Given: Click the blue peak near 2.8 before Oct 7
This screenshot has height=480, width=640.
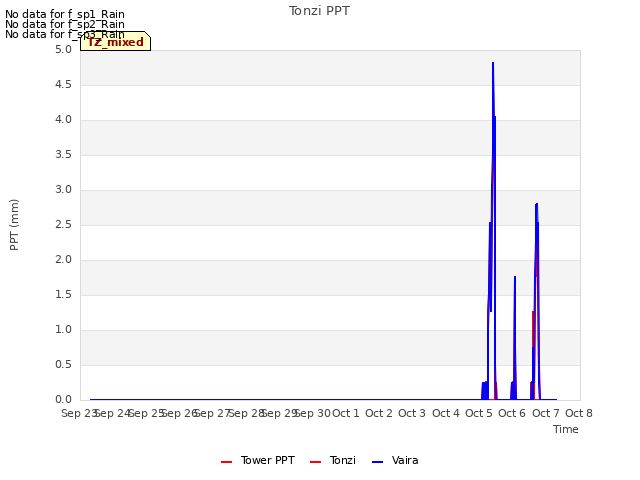Looking at the screenshot, I should [537, 204].
